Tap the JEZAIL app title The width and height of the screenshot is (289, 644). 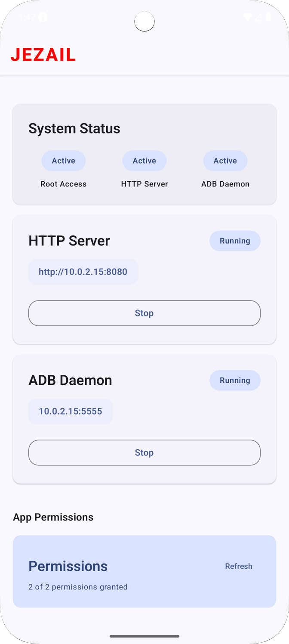(43, 54)
